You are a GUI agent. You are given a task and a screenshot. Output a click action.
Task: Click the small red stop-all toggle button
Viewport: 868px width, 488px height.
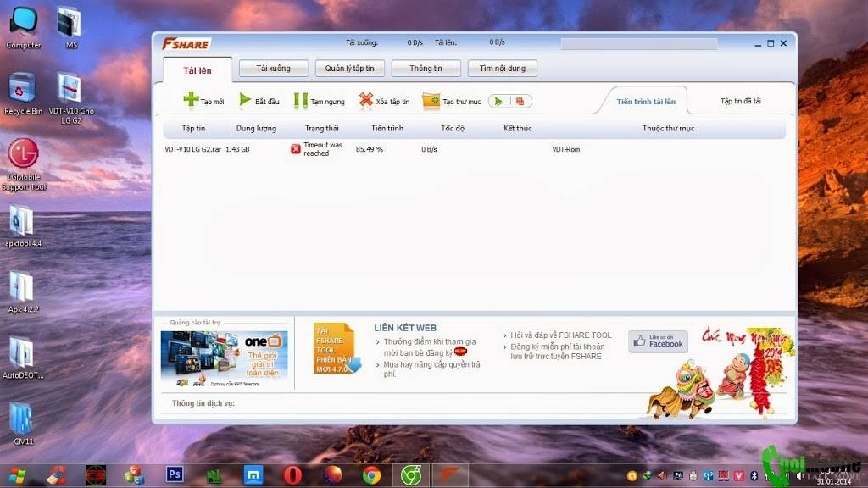(x=520, y=101)
